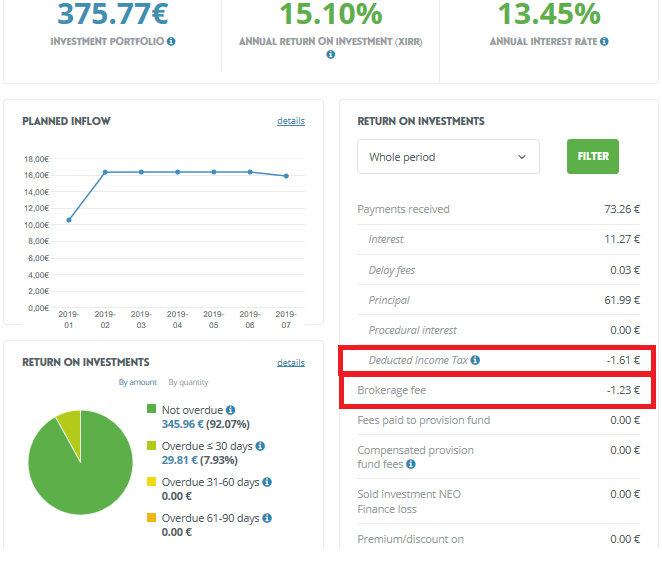The width and height of the screenshot is (662, 563).
Task: Click the Not overdue green legend swatch
Action: coord(152,410)
